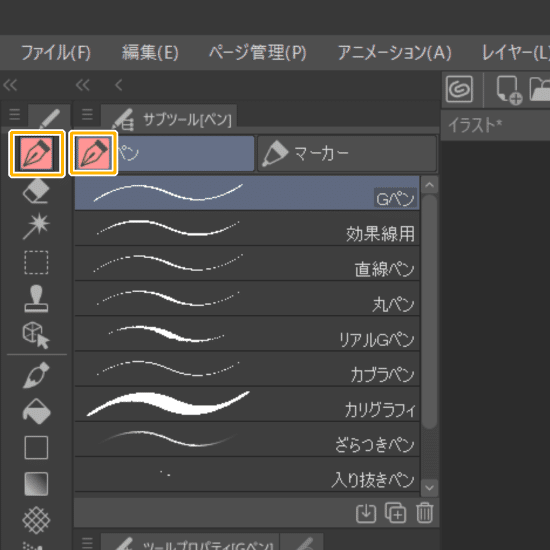The height and width of the screenshot is (550, 550).
Task: Click delete sub tool trash icon
Action: point(425,513)
